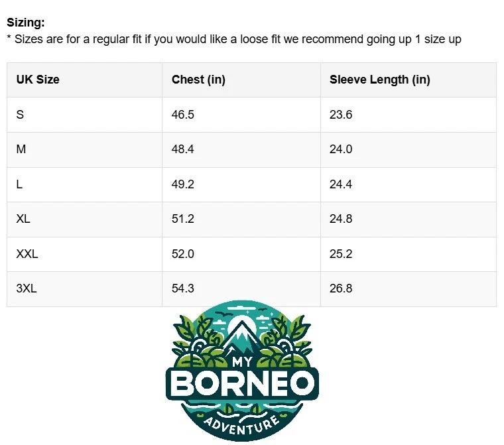Click the Sizing: heading text

pos(26,23)
